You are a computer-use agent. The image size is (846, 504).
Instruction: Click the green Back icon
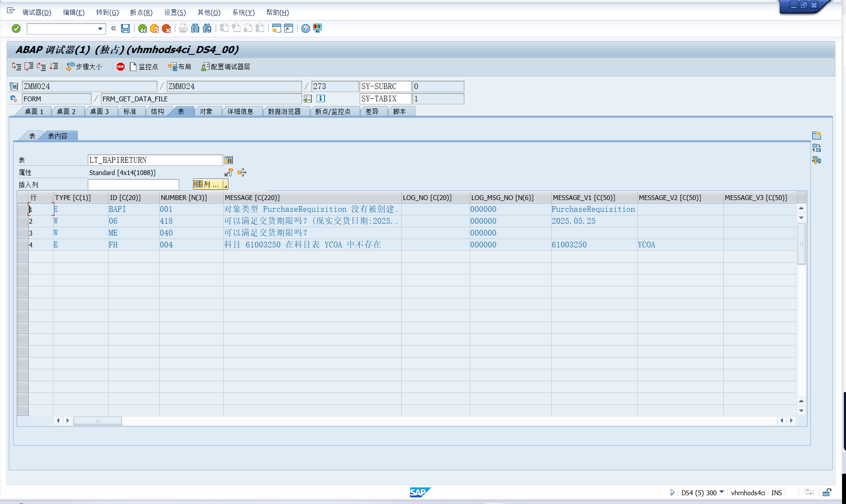pyautogui.click(x=143, y=29)
